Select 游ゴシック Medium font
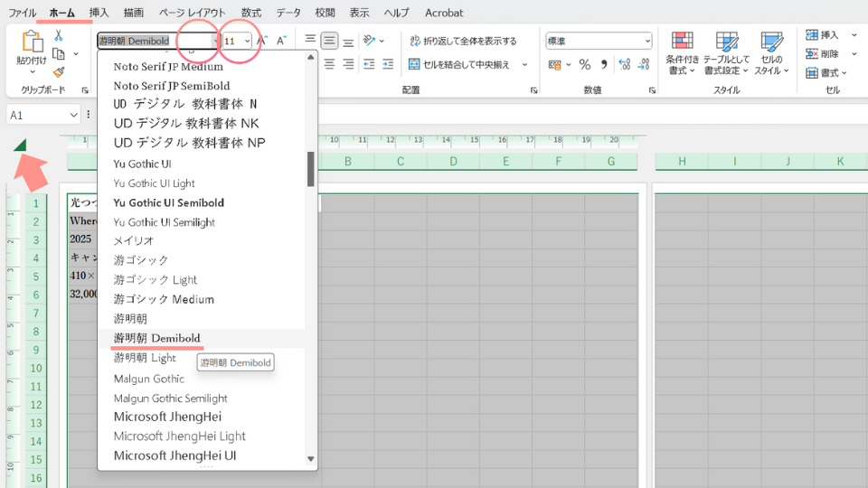Image resolution: width=868 pixels, height=488 pixels. tap(164, 299)
